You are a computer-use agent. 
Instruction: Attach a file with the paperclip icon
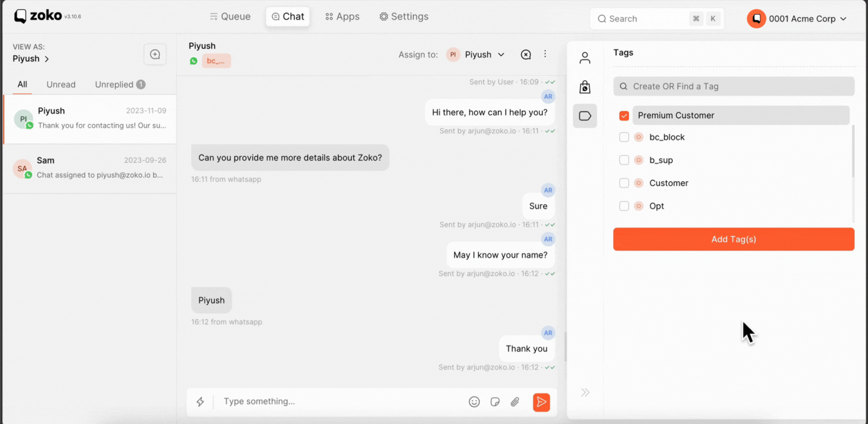point(515,402)
